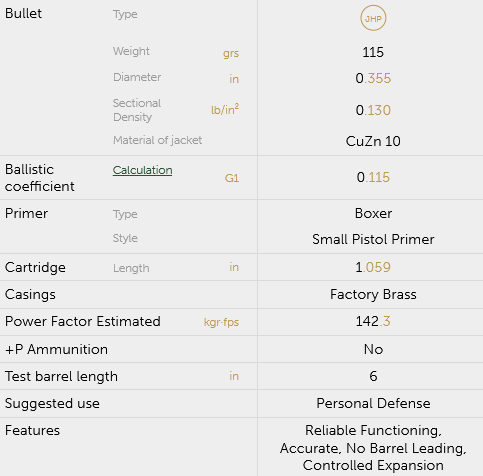
Task: Click the +P Ammunition No value
Action: (373, 349)
